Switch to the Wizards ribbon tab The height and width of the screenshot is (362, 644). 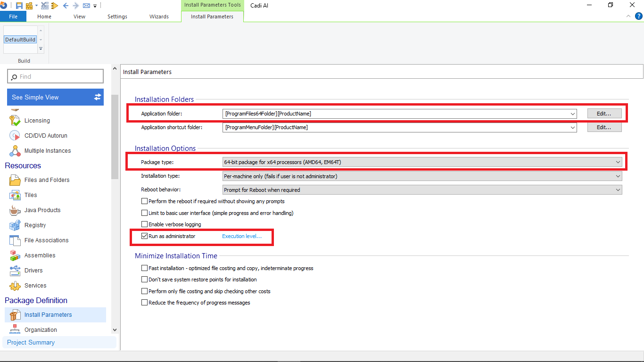159,16
